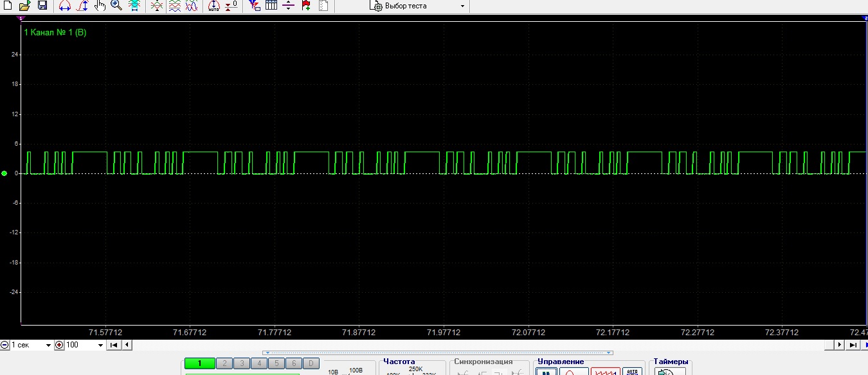Jump to recording start with the skip-back button

click(x=114, y=345)
